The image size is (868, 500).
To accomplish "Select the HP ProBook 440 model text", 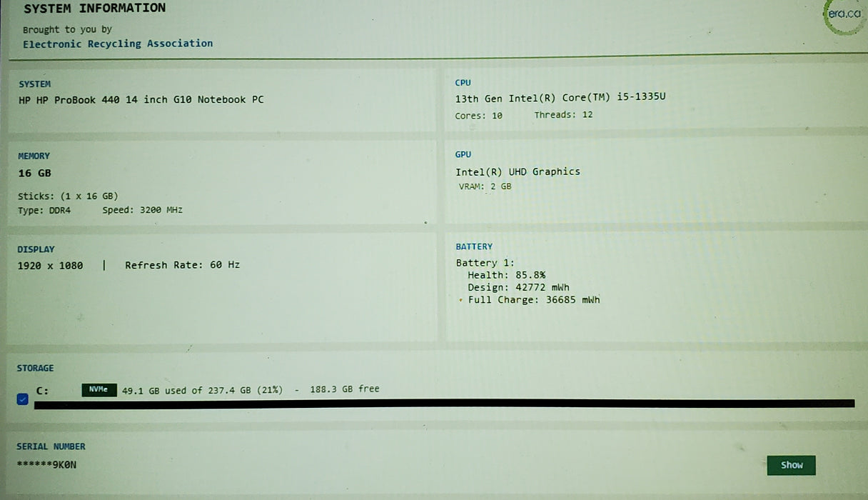I will (141, 100).
